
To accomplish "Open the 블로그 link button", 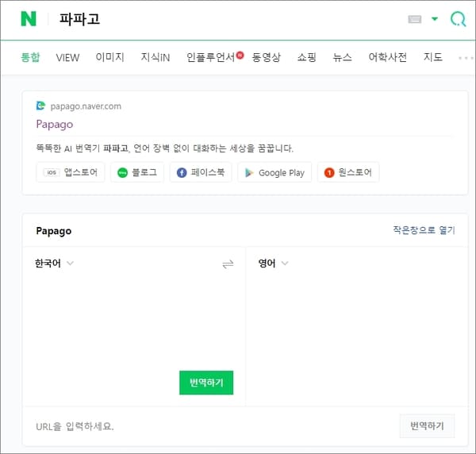I will tap(137, 172).
